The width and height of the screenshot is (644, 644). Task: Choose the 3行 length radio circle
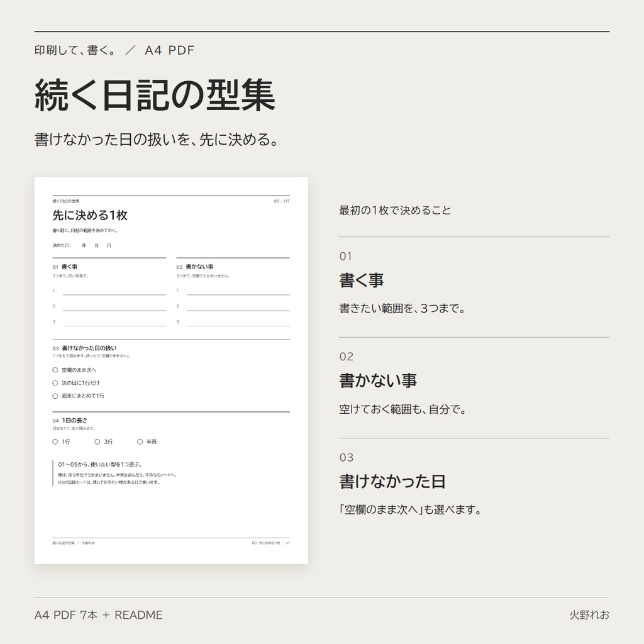pos(97,442)
